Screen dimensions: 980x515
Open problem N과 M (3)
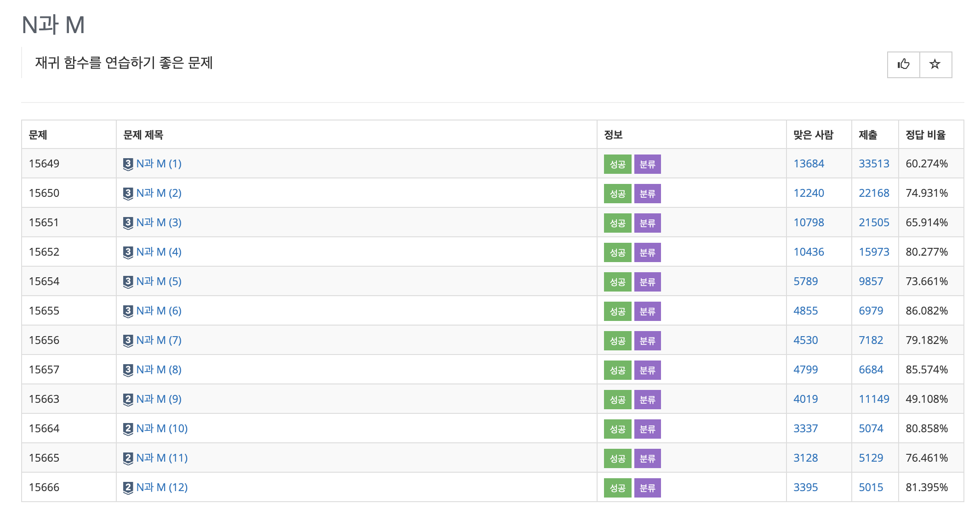159,223
